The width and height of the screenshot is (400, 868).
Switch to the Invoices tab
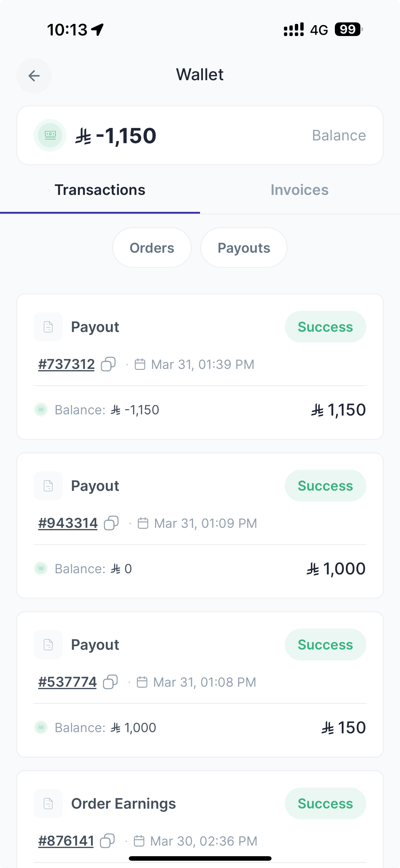pos(299,190)
